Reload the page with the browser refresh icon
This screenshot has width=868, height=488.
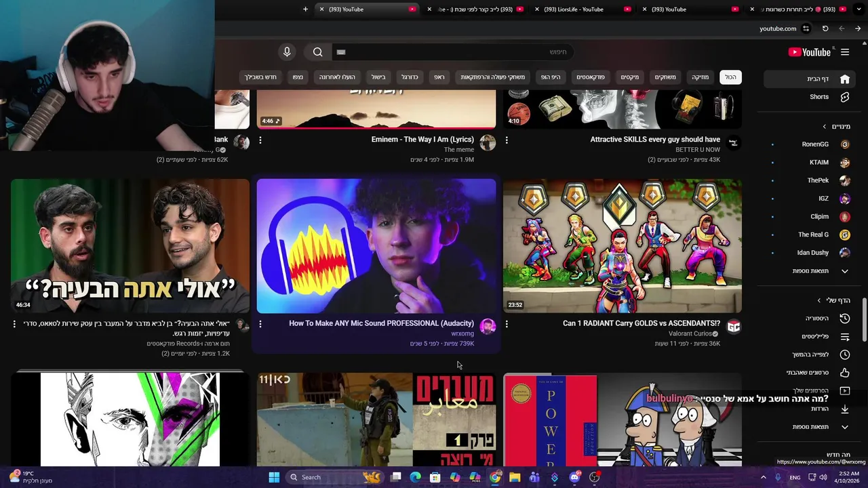pyautogui.click(x=825, y=28)
